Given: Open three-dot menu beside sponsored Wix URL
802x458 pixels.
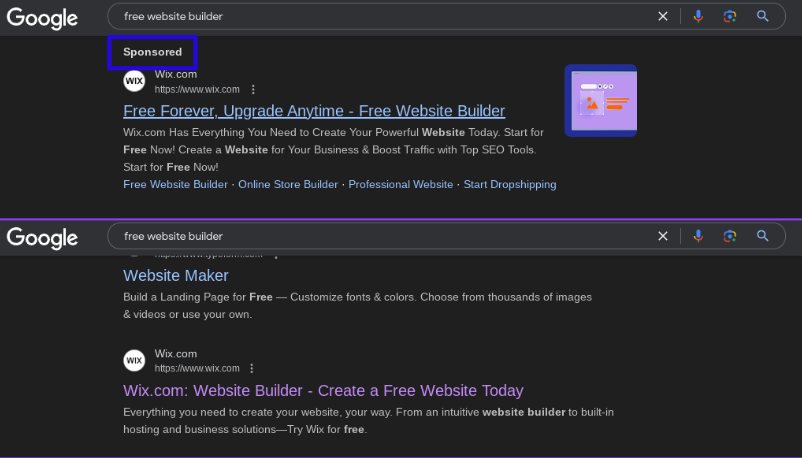Looking at the screenshot, I should pyautogui.click(x=253, y=90).
